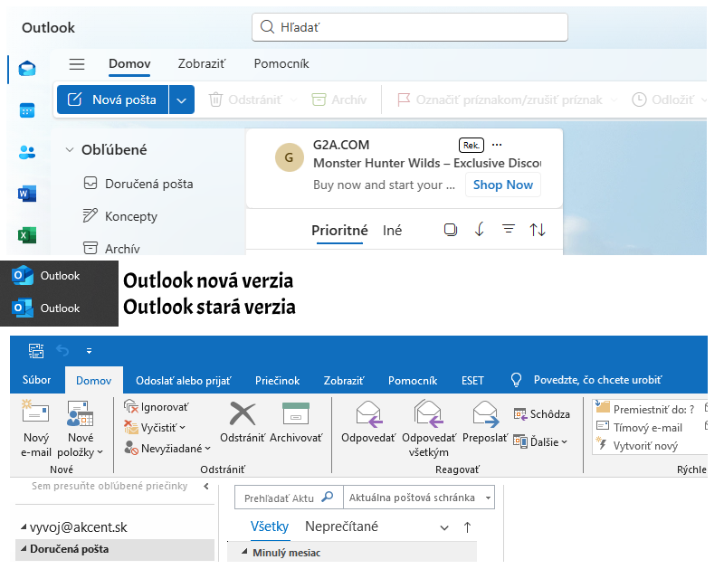Open the Priečinok ribbon tab
The width and height of the screenshot is (724, 588).
[x=277, y=381]
